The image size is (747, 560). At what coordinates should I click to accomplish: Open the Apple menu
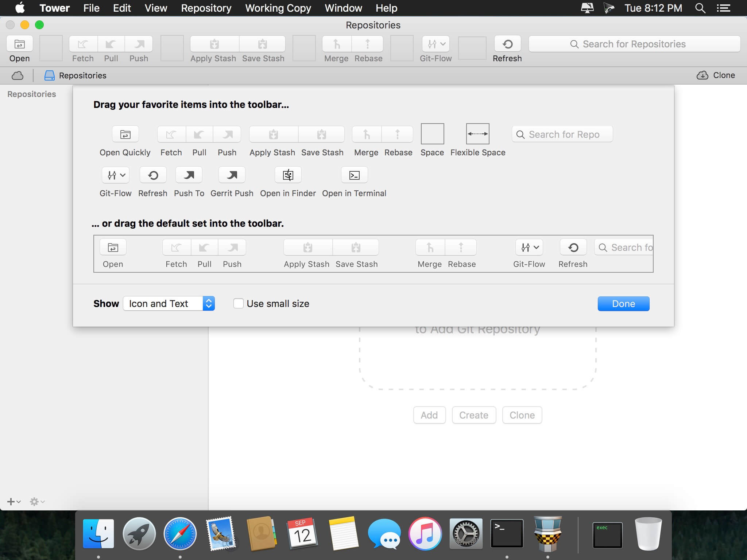click(x=20, y=8)
